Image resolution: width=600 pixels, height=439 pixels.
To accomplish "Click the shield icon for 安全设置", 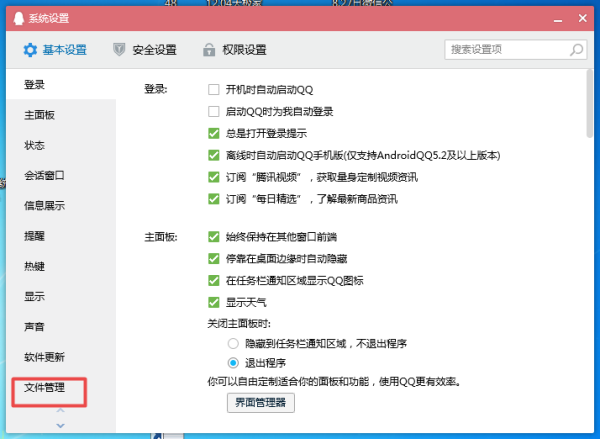I will point(119,49).
